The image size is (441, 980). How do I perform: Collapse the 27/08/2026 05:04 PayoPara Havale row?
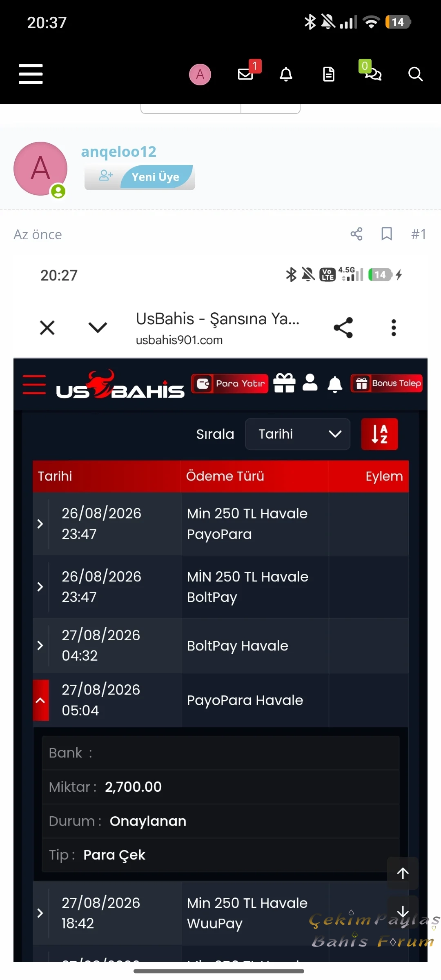click(40, 700)
